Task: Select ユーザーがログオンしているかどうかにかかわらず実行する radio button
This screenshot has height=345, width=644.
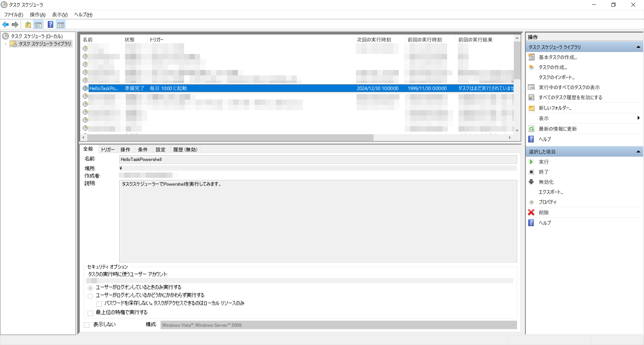Action: [90, 296]
